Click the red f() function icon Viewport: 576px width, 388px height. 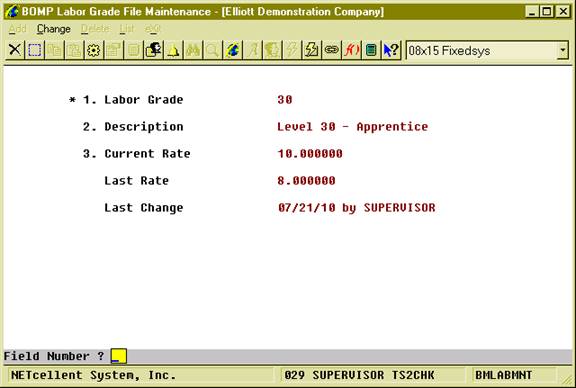pos(351,50)
